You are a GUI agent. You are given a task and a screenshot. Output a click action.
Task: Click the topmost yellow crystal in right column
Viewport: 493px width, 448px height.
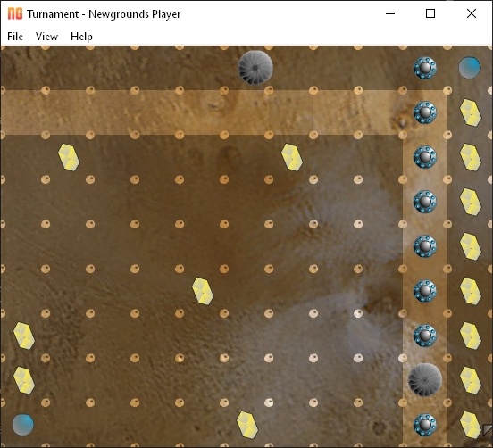click(471, 112)
